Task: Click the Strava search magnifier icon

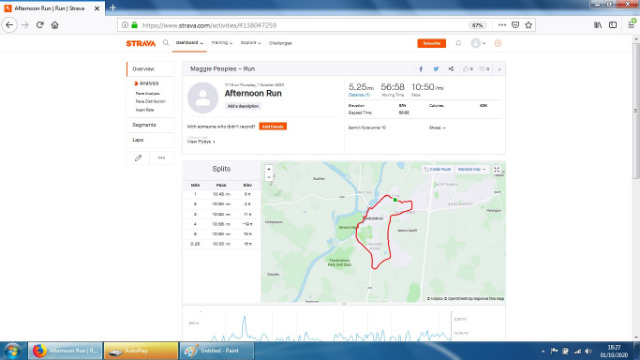Action: [x=166, y=42]
